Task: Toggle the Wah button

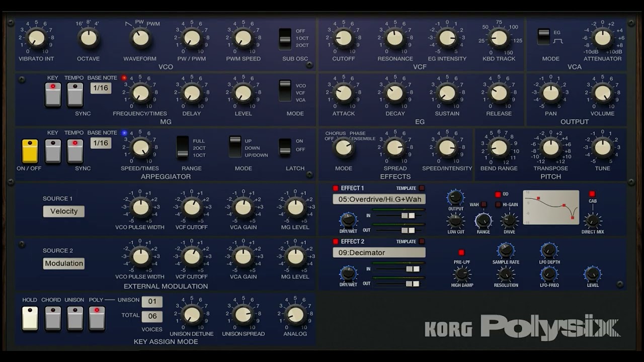Action: click(484, 205)
